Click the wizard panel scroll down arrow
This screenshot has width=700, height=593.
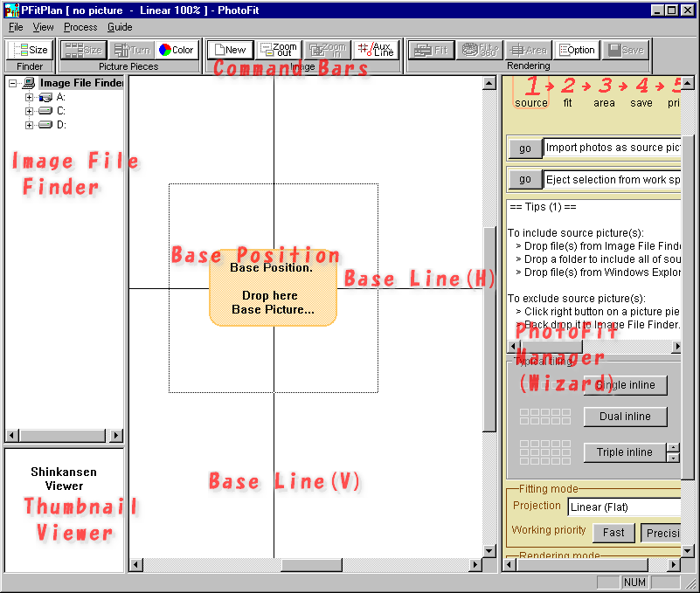pyautogui.click(x=688, y=551)
